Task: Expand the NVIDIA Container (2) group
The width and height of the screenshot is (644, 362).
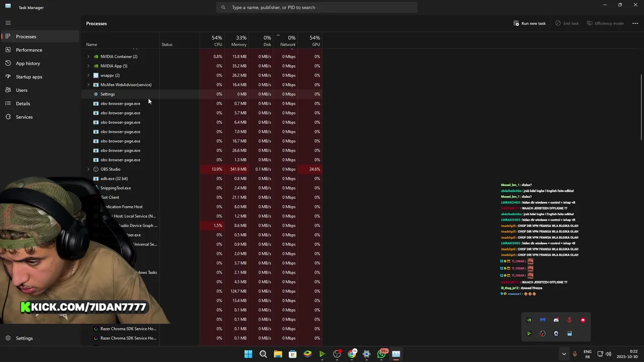Action: [x=89, y=57]
